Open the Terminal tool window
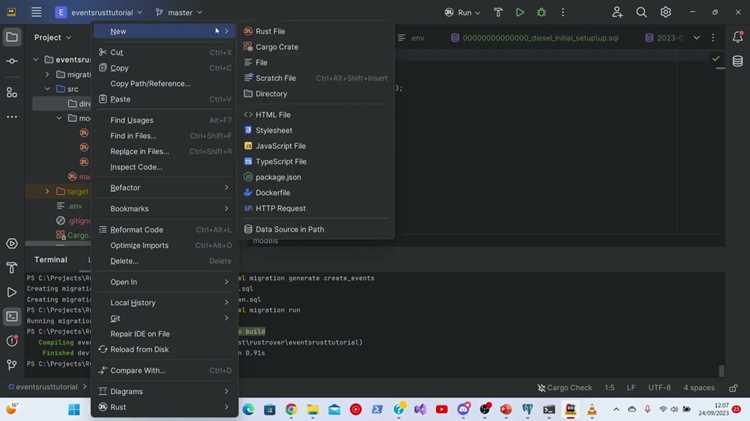 (12, 317)
